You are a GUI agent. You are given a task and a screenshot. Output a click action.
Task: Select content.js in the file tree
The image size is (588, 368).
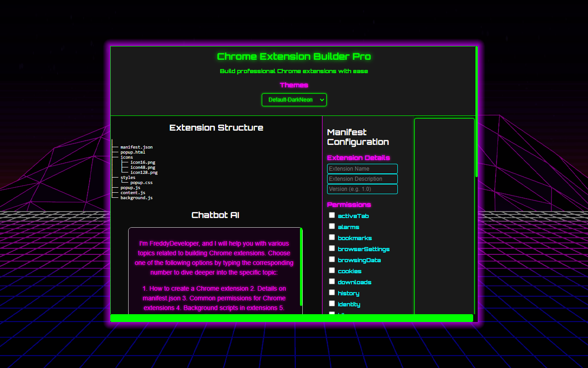coord(133,193)
